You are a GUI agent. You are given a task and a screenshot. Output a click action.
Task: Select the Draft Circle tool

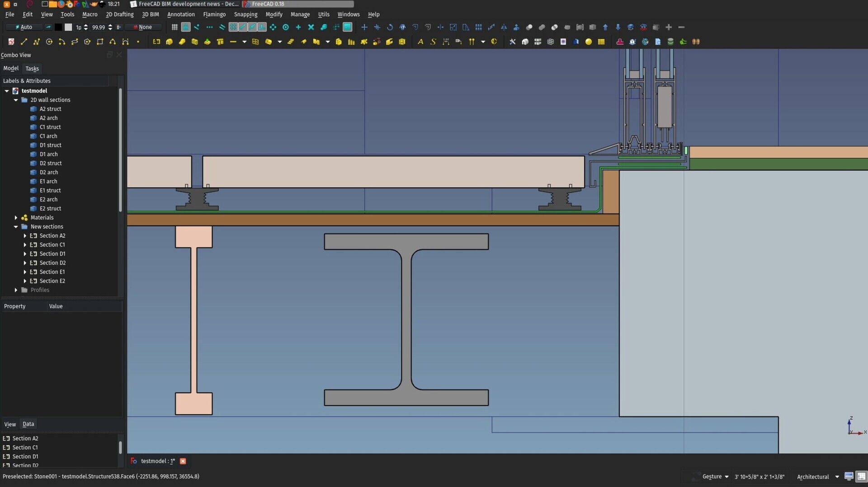point(49,42)
